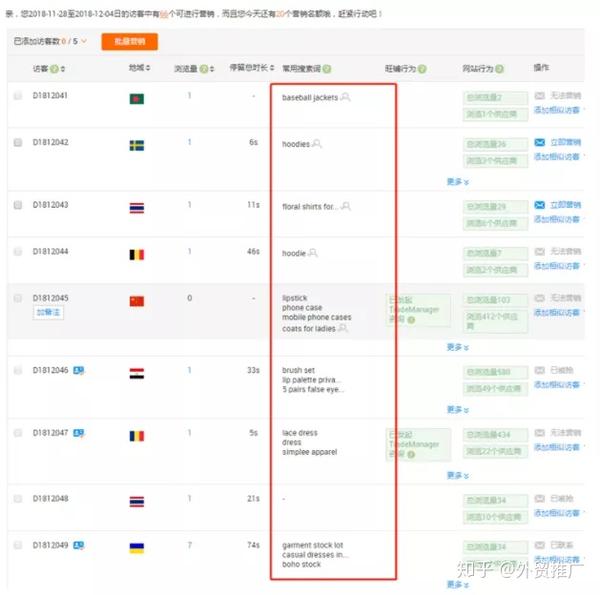Click the 批量营销 orange button
The image size is (600, 595).
click(x=129, y=41)
